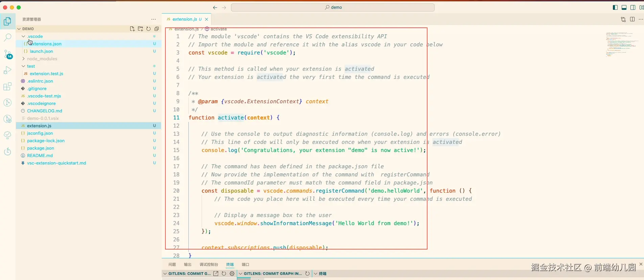The width and height of the screenshot is (644, 280).
Task: Split the editor to the right
Action: coord(632,19)
